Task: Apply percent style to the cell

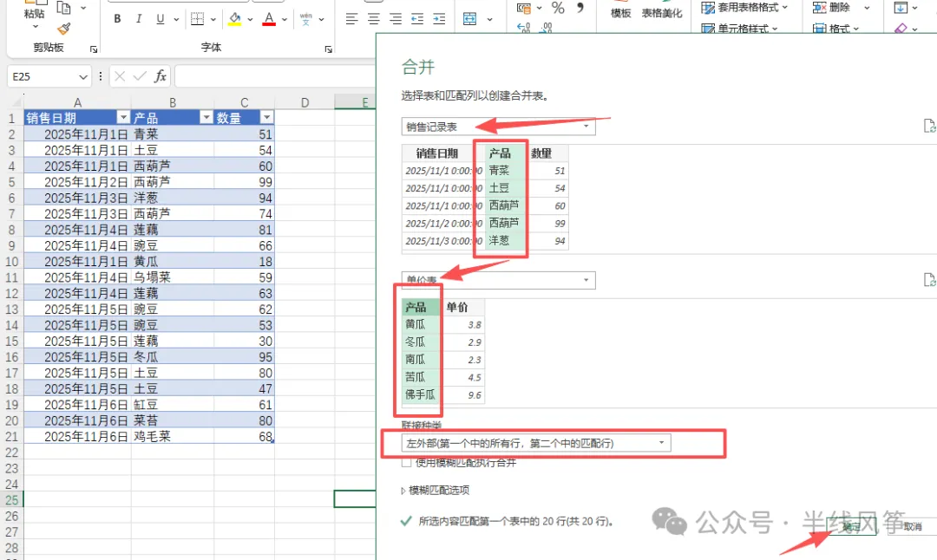Action: click(558, 8)
